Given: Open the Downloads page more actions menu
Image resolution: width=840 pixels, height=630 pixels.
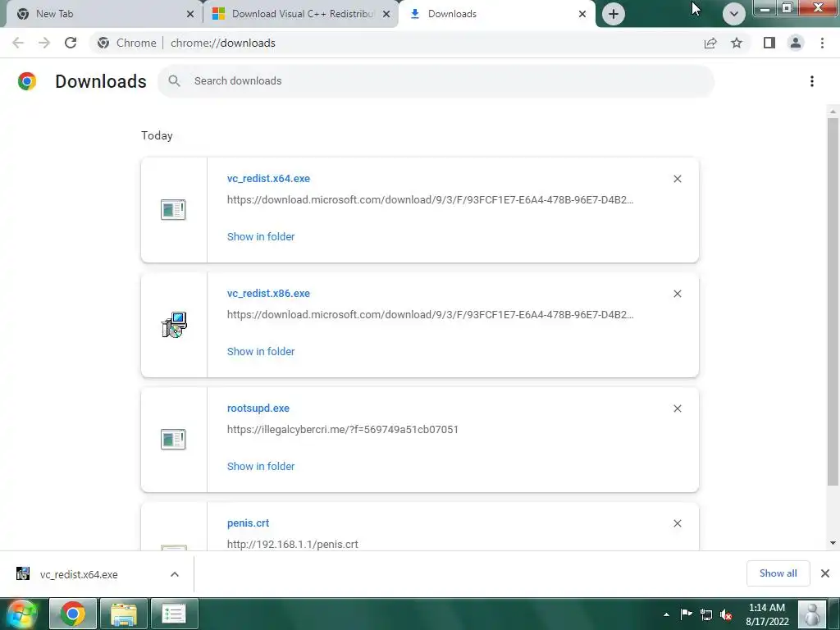Looking at the screenshot, I should pyautogui.click(x=811, y=81).
